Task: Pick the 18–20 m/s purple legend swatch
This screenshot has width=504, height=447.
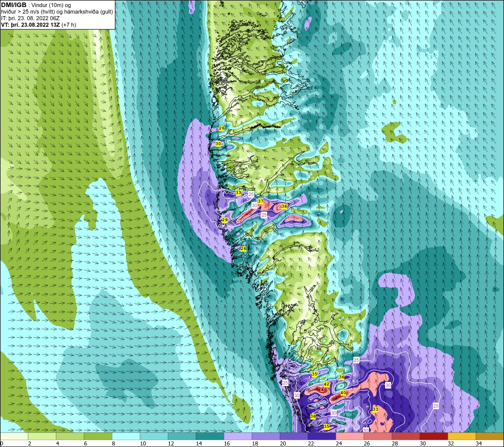Action: click(266, 436)
